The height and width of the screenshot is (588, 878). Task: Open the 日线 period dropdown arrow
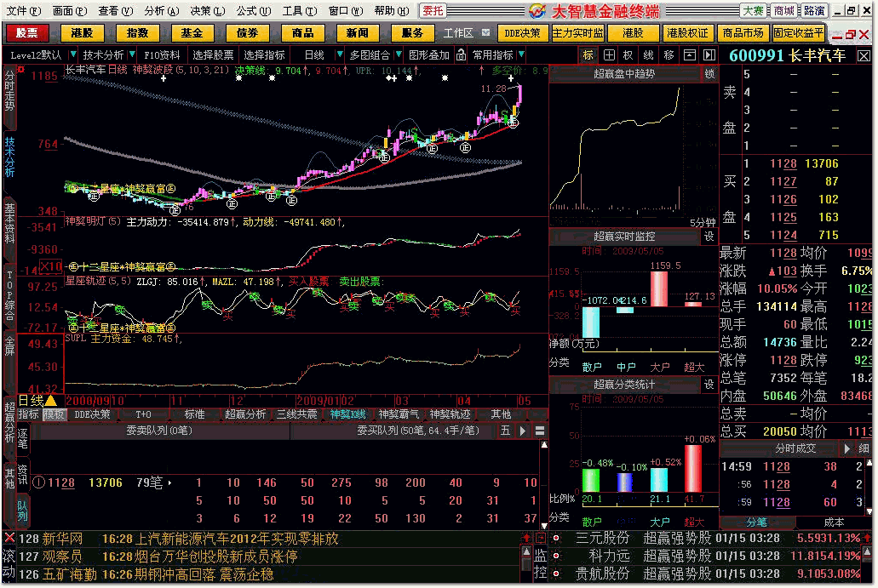point(339,54)
